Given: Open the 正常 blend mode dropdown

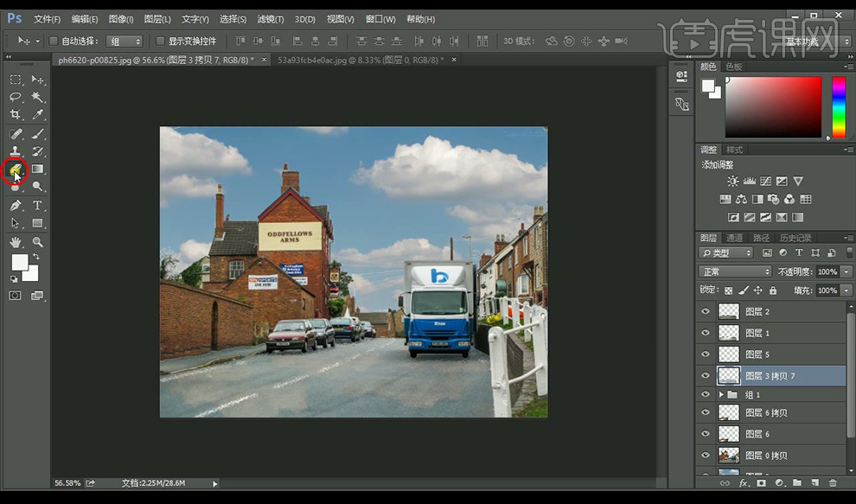Looking at the screenshot, I should coord(734,271).
